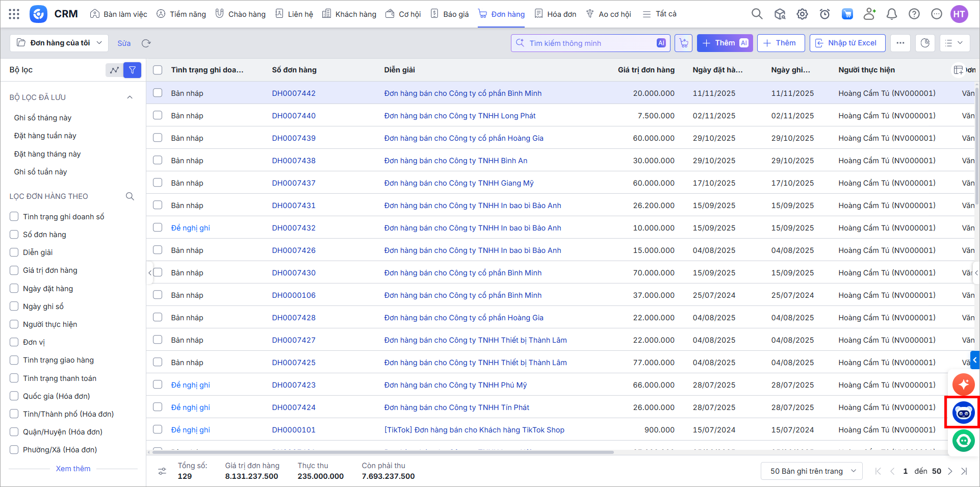The width and height of the screenshot is (980, 487).
Task: Switch to the Báo giá tab
Action: [x=449, y=14]
